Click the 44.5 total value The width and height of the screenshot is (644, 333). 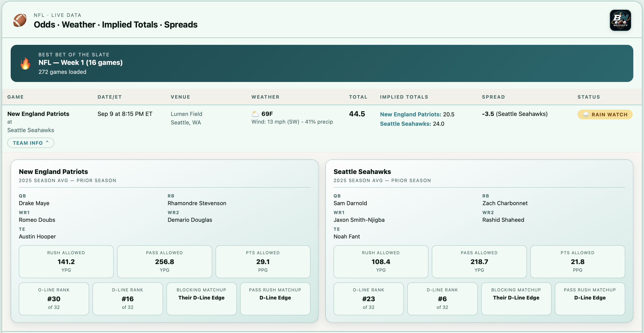click(357, 114)
